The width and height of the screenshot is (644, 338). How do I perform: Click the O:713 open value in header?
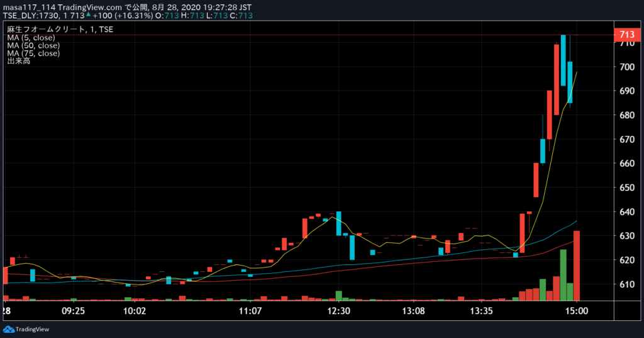click(167, 16)
